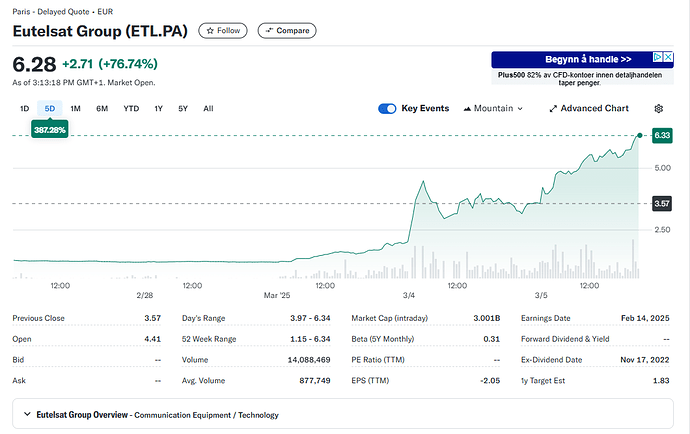Image resolution: width=690 pixels, height=434 pixels.
Task: Select the 5D time range tab
Action: point(50,109)
